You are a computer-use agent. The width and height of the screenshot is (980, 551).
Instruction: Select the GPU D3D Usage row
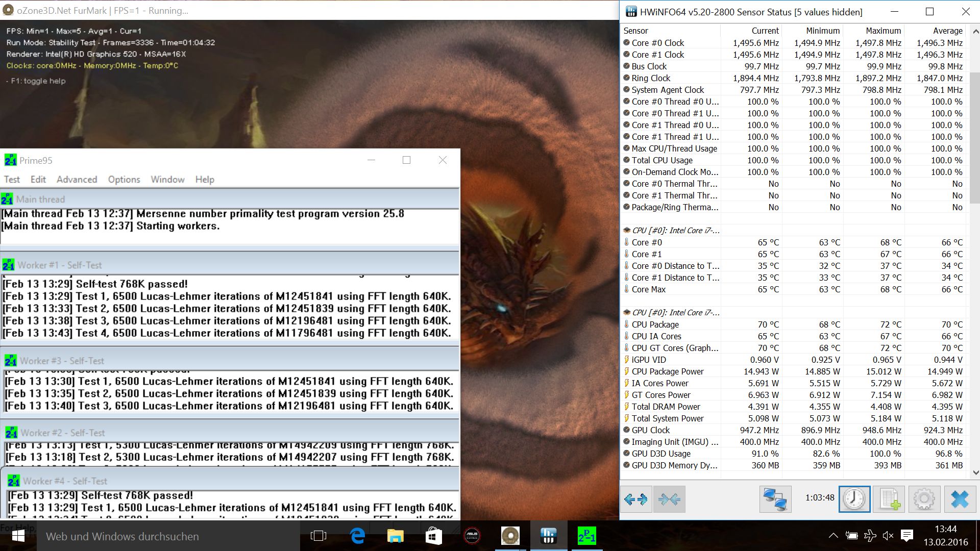coord(793,454)
